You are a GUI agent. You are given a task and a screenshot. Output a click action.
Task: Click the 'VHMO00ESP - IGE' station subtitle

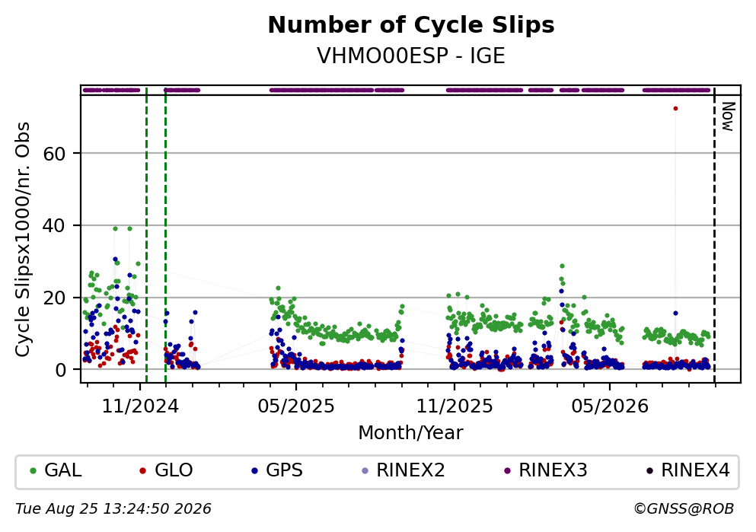[x=411, y=56]
